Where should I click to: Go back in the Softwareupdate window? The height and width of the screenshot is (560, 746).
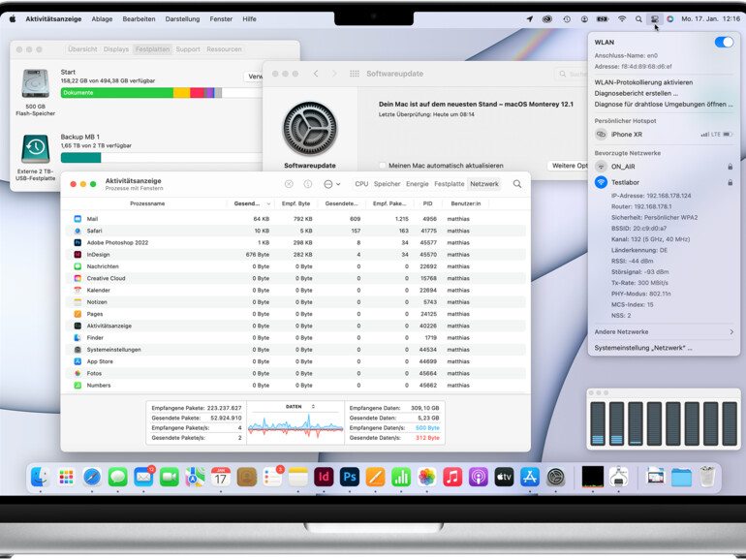point(316,74)
